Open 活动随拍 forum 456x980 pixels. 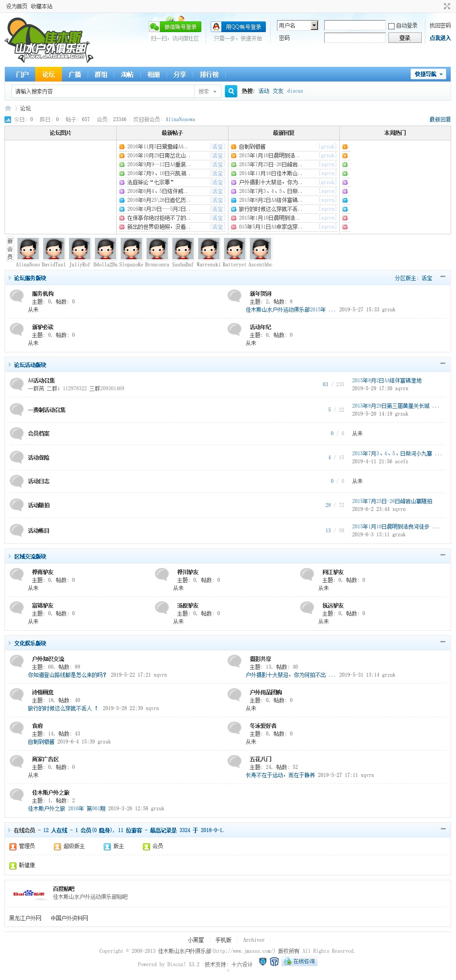(x=39, y=505)
